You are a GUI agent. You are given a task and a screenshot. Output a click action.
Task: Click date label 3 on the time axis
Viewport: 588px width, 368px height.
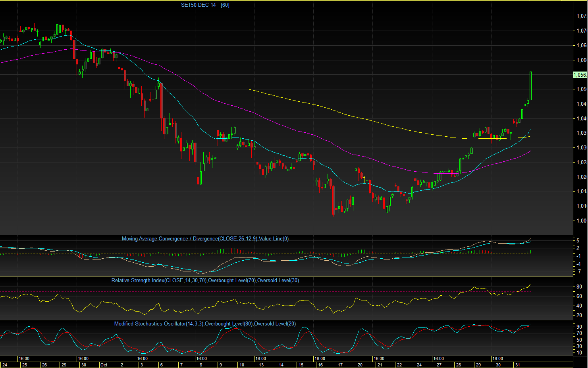click(x=141, y=365)
